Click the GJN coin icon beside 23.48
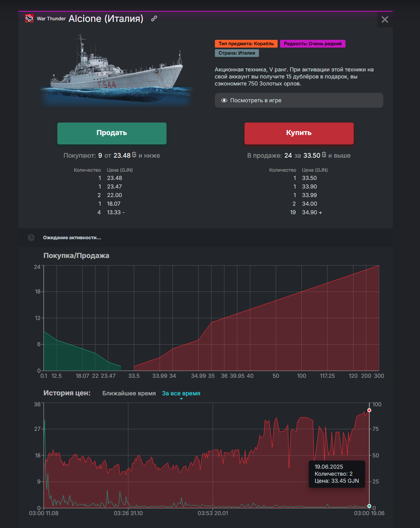The height and width of the screenshot is (528, 420). [x=134, y=155]
